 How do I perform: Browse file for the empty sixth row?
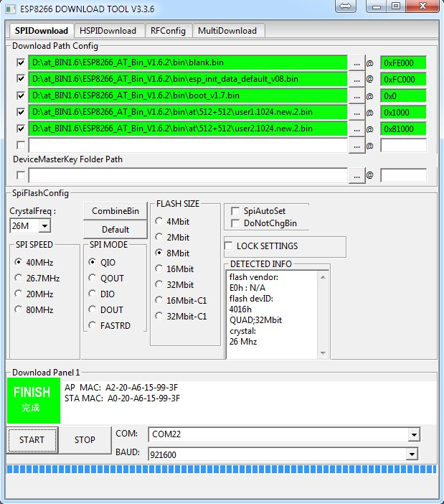(356, 146)
